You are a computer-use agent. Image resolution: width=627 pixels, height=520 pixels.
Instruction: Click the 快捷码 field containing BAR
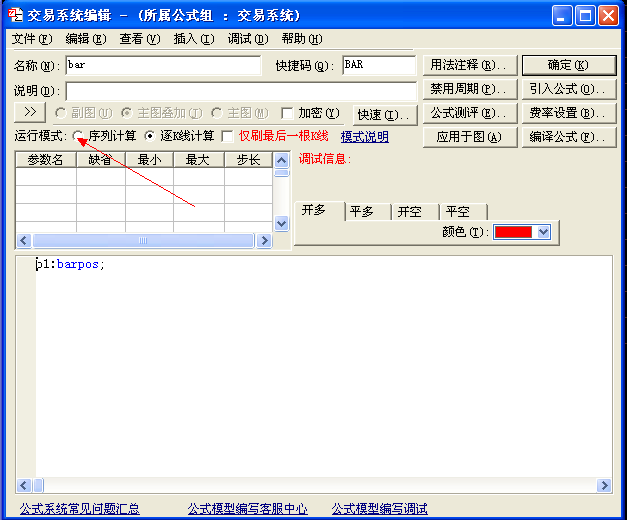[379, 65]
